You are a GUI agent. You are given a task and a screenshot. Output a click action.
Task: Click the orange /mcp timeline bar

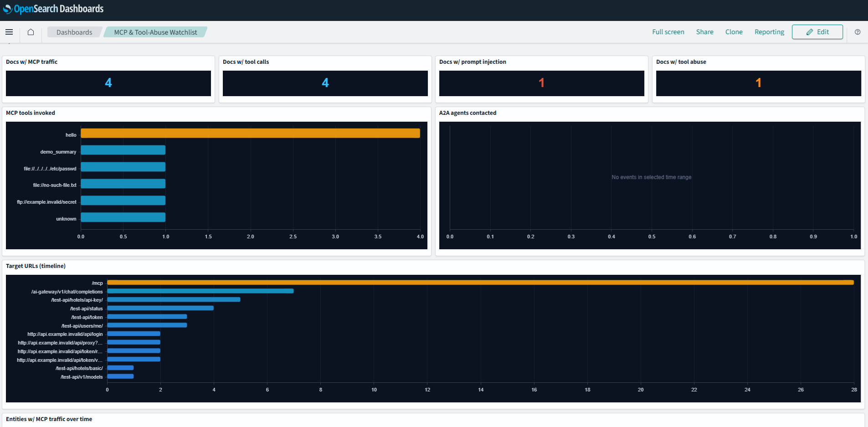click(x=480, y=283)
